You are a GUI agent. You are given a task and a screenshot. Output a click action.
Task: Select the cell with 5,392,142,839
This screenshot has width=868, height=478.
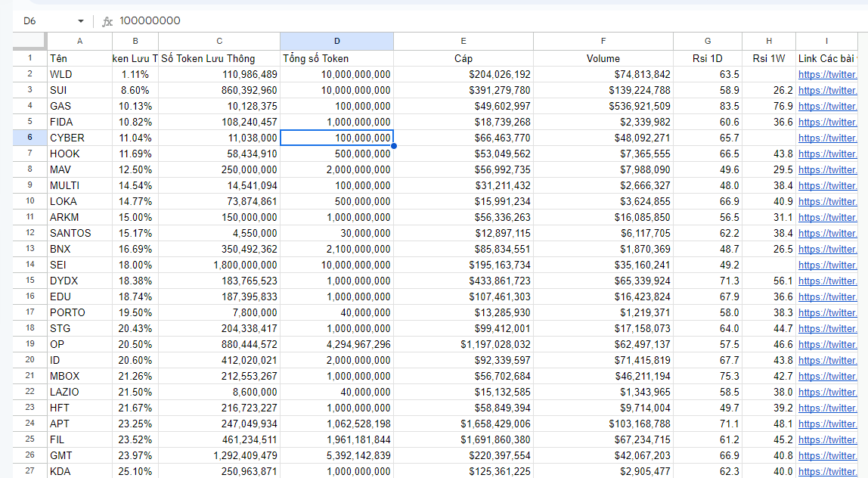(337, 456)
